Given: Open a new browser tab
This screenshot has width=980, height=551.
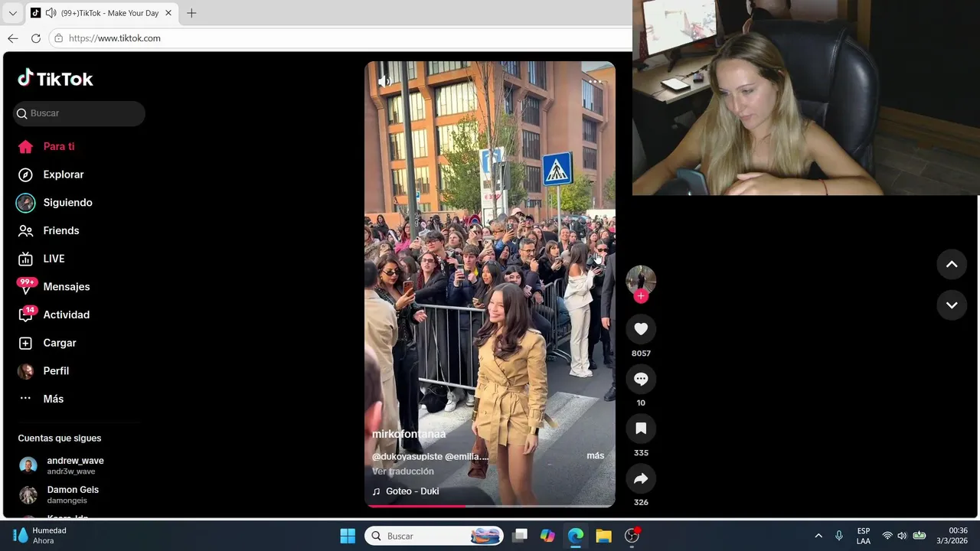Looking at the screenshot, I should pos(191,13).
